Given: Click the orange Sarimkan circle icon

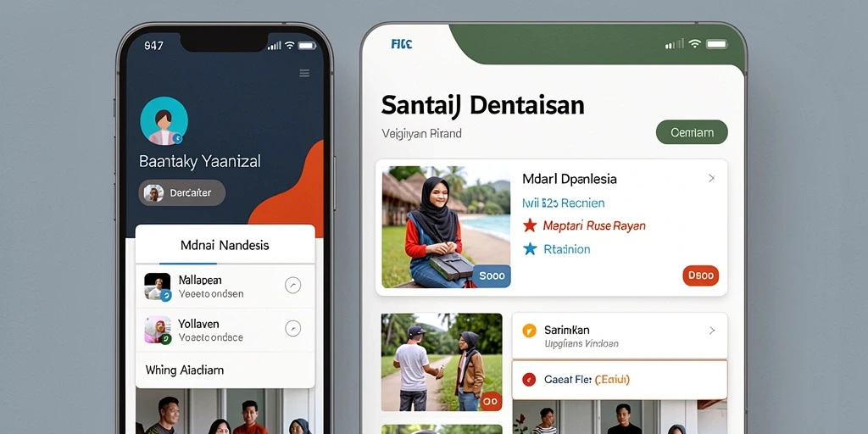Looking at the screenshot, I should tap(529, 331).
